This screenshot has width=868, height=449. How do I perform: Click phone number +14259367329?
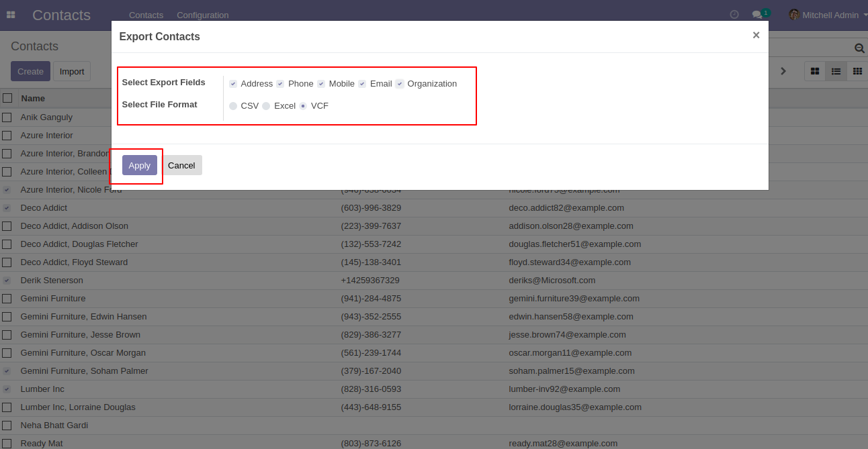370,281
